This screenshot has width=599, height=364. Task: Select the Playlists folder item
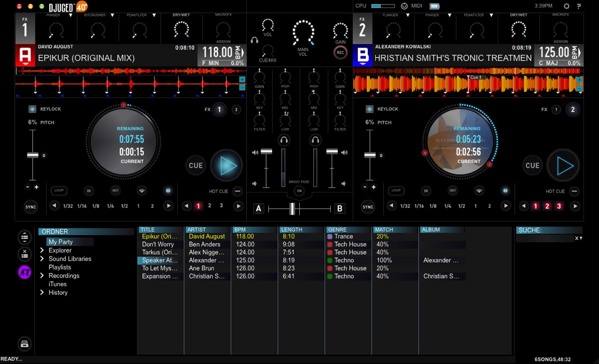click(60, 267)
